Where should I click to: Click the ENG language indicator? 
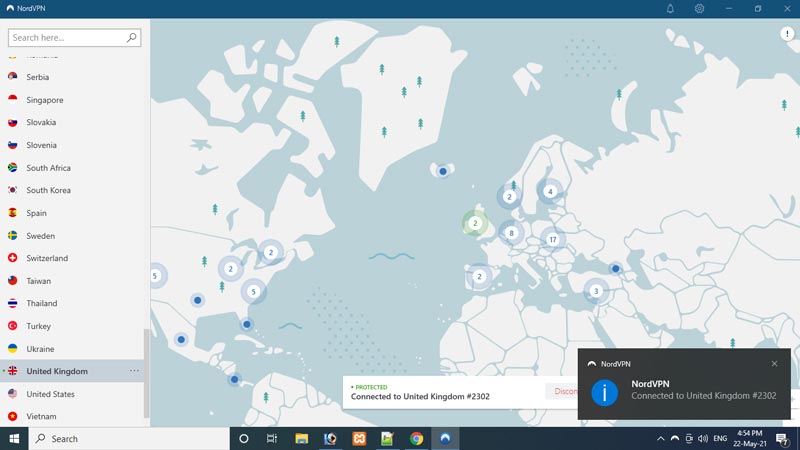coord(720,438)
